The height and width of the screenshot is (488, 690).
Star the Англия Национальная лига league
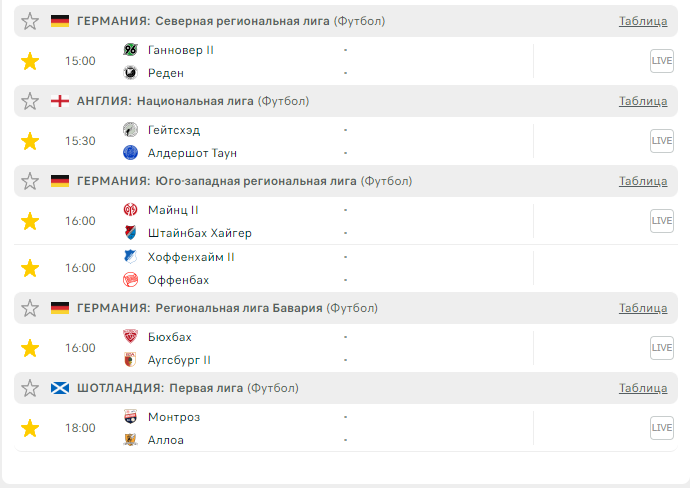tap(30, 101)
